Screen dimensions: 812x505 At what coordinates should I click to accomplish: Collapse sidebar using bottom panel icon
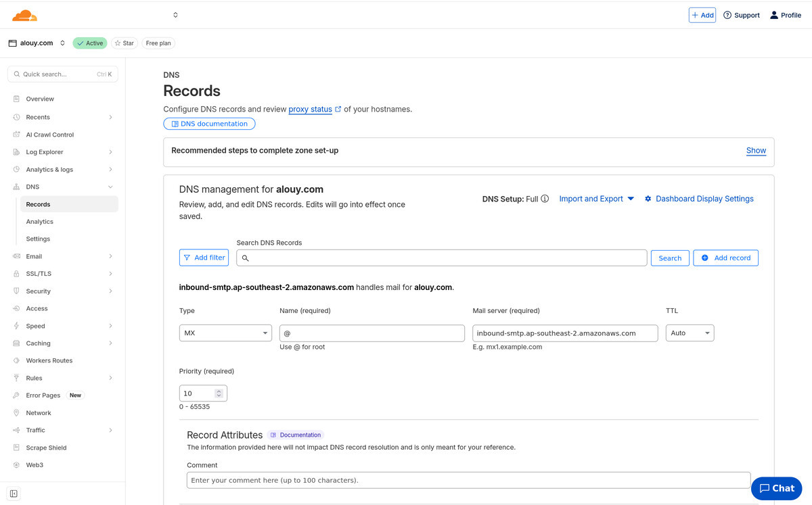[x=14, y=494]
